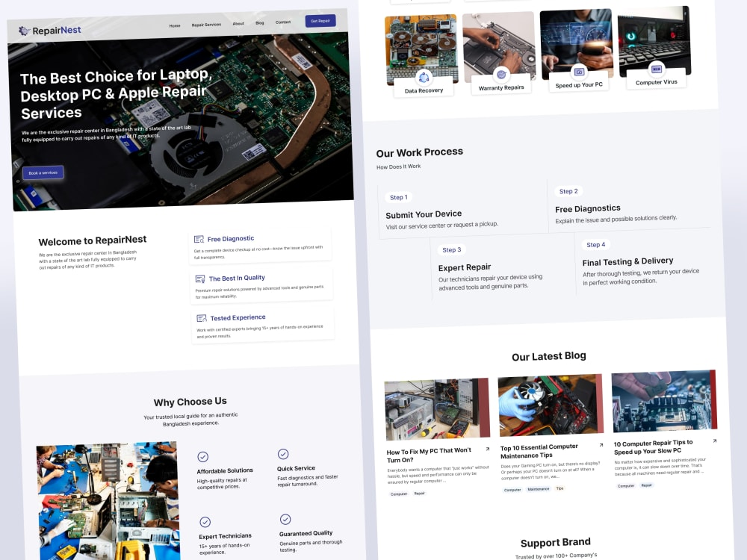This screenshot has width=747, height=560.
Task: Click the Data Recovery circular icon
Action: [x=424, y=77]
